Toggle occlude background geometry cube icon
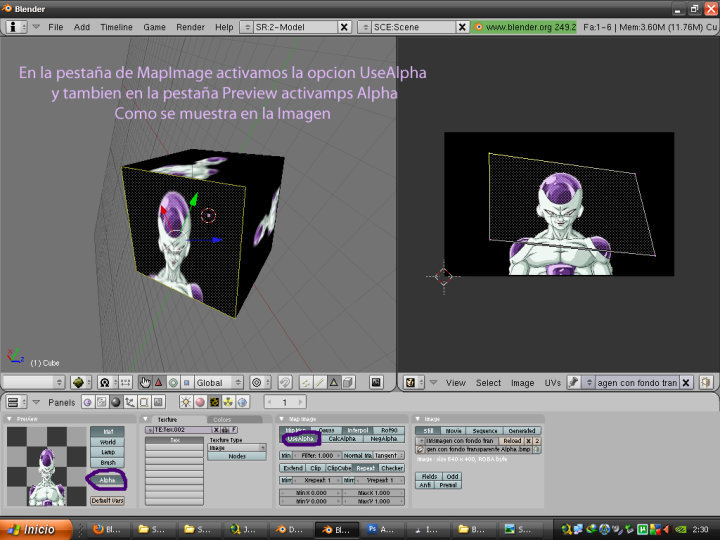Image resolution: width=720 pixels, height=540 pixels. point(349,382)
